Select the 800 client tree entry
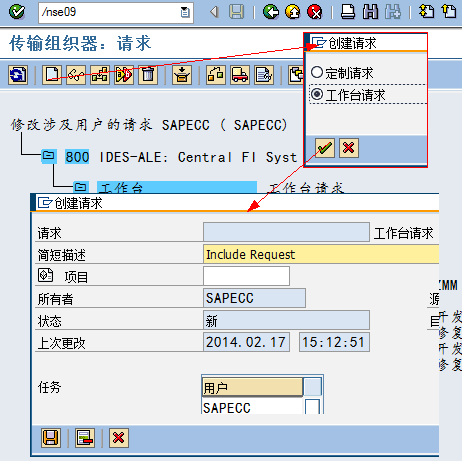Image resolution: width=462 pixels, height=461 pixels. click(x=77, y=157)
